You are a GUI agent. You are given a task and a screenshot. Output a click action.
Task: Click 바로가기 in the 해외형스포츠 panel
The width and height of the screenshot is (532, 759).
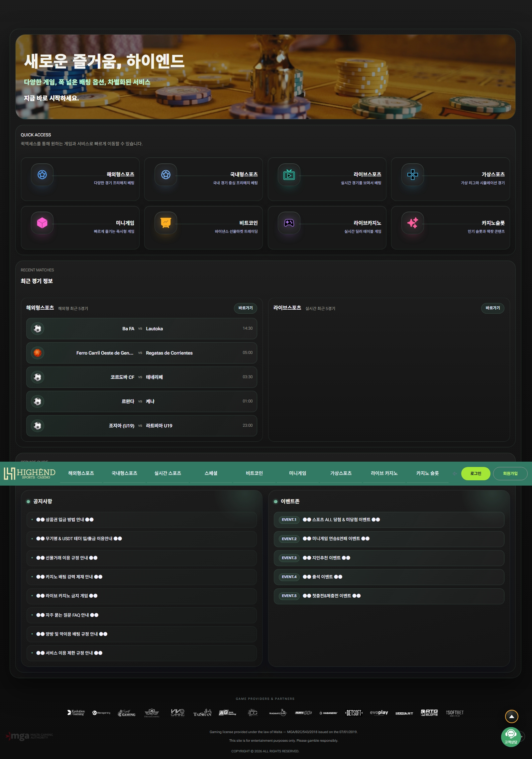click(246, 308)
